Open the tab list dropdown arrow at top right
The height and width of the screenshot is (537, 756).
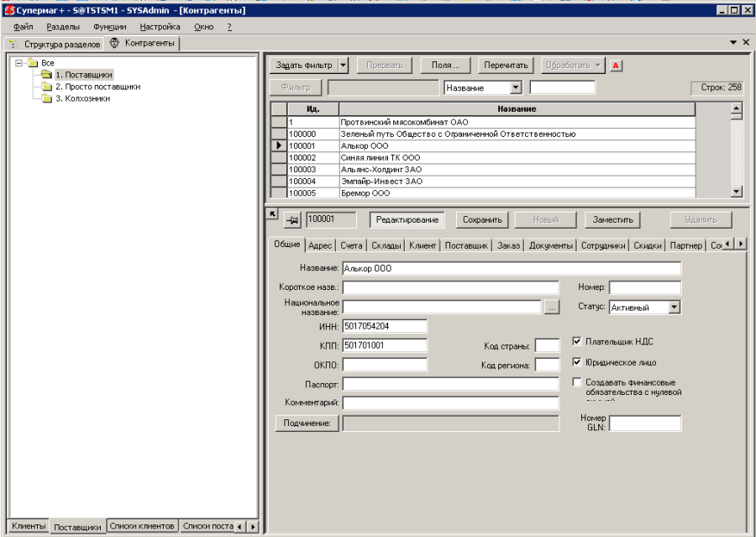tap(733, 43)
